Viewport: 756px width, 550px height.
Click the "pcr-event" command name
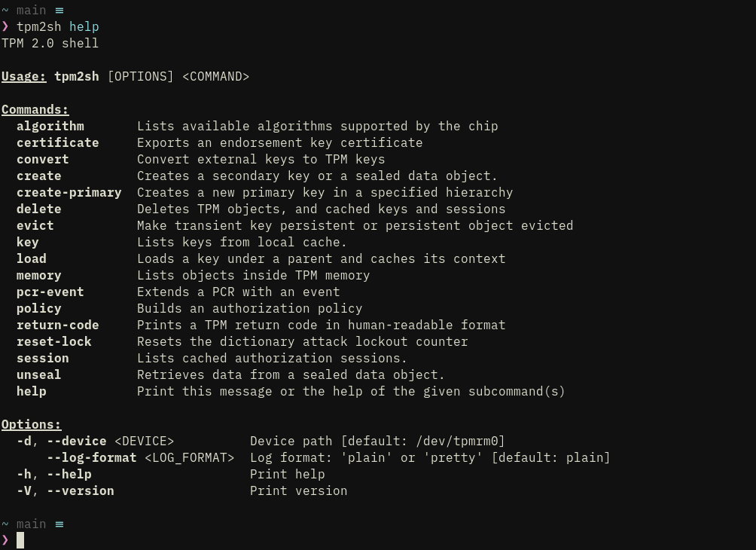coord(50,292)
